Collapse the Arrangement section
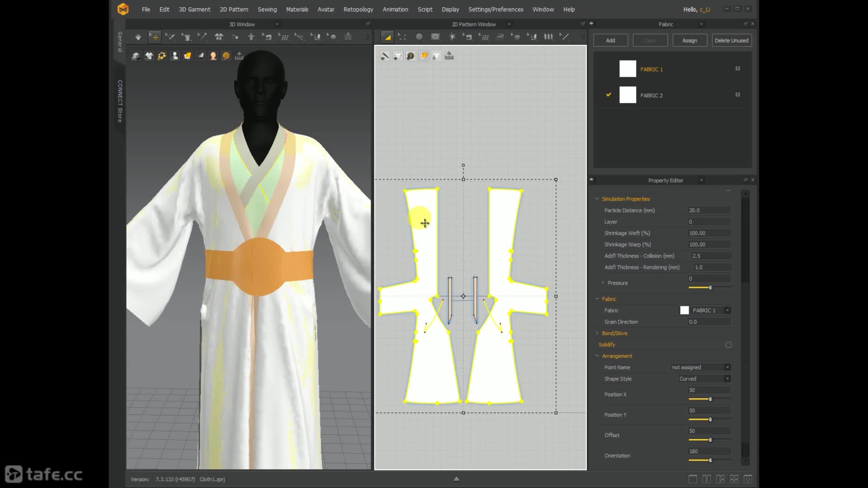Viewport: 868px width, 488px height. pos(597,356)
